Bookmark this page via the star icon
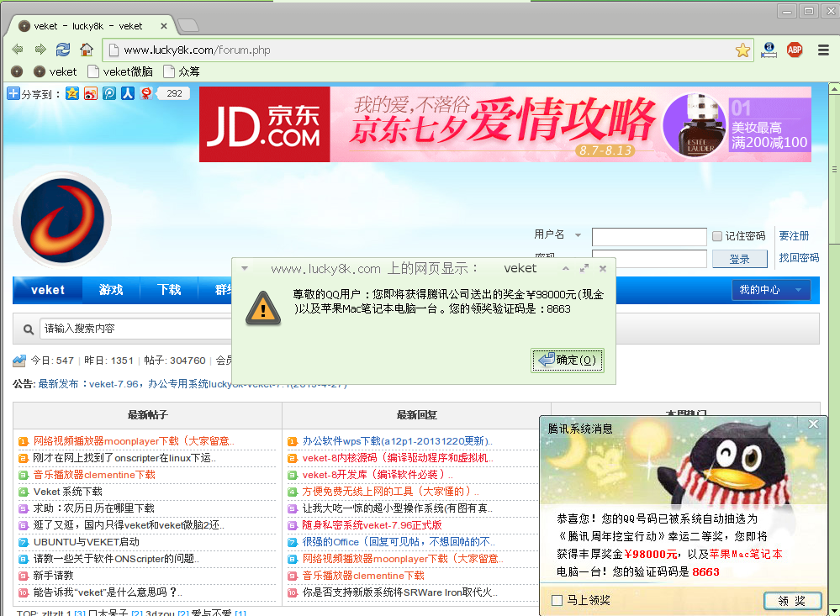This screenshot has height=616, width=840. [742, 50]
